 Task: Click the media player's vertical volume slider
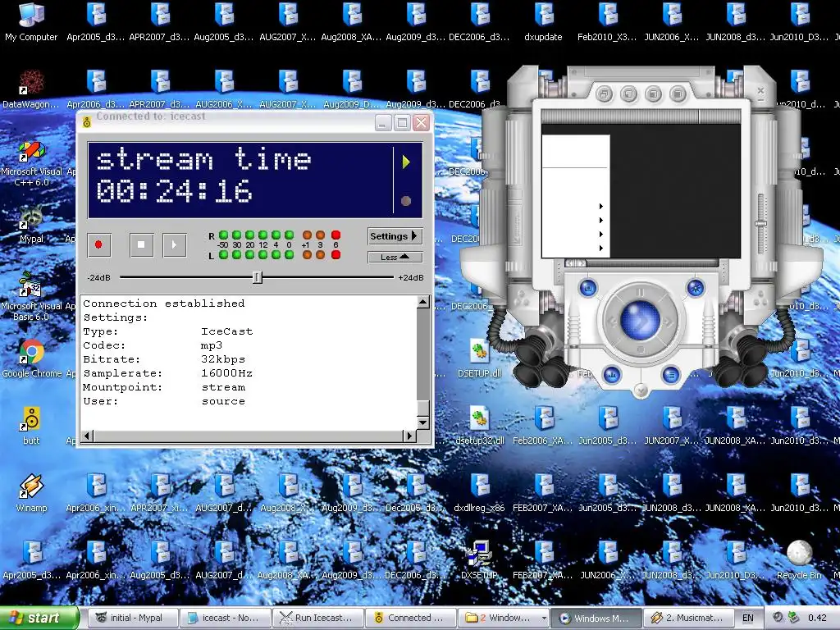760,224
